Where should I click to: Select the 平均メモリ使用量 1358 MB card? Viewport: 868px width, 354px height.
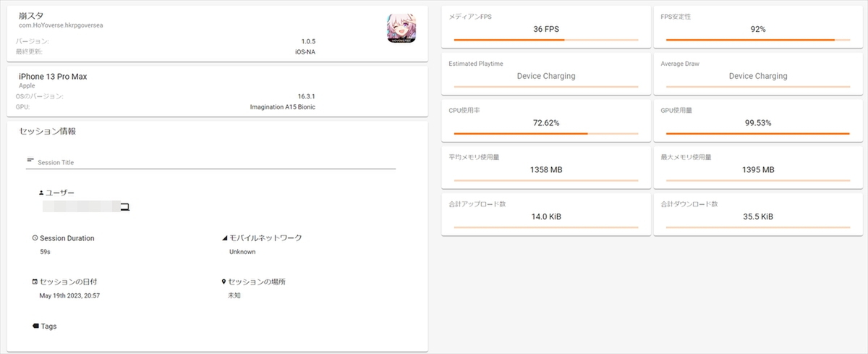click(x=545, y=165)
